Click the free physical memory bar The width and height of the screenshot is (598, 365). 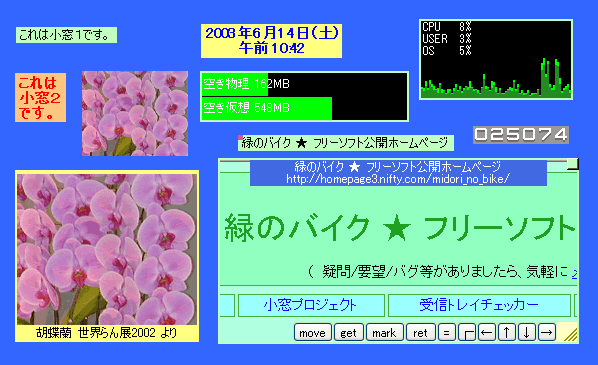[x=304, y=84]
